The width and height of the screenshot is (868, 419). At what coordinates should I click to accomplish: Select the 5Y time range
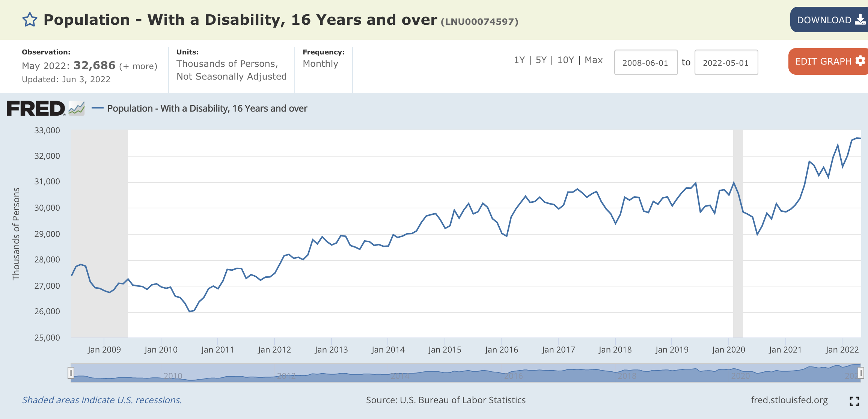tap(541, 60)
